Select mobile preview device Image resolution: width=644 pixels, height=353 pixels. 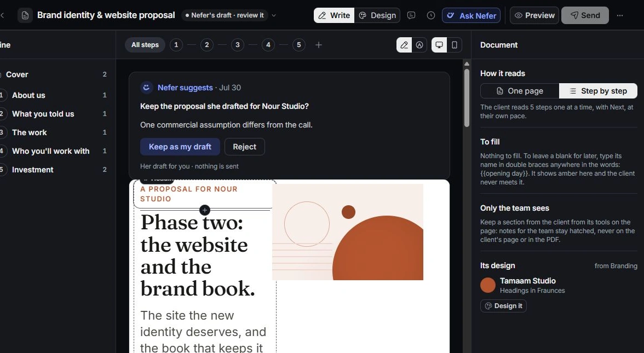tap(455, 45)
